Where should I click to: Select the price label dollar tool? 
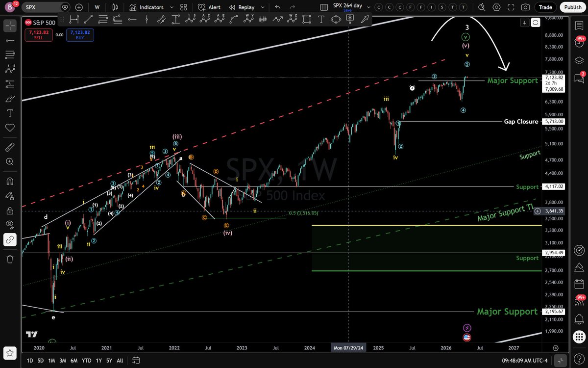click(x=350, y=20)
